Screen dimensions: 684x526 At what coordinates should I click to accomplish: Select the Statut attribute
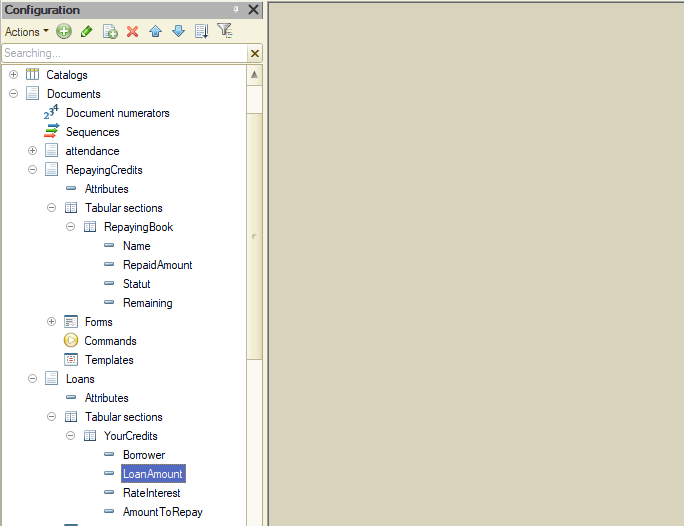click(137, 284)
